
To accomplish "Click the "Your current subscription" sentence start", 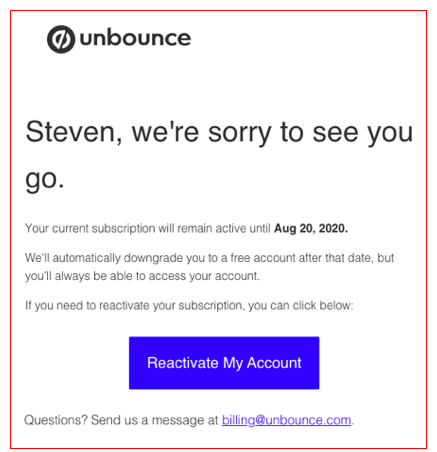I will tap(90, 228).
